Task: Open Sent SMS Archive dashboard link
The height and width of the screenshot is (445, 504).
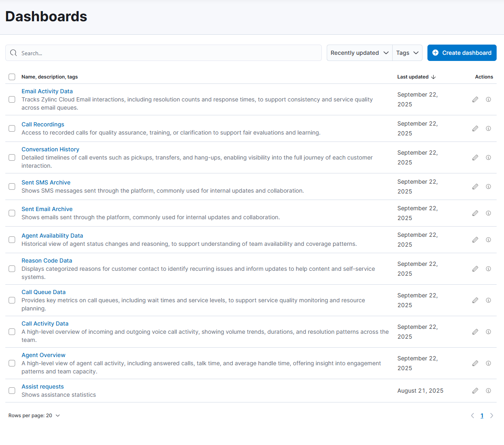Action: 46,182
